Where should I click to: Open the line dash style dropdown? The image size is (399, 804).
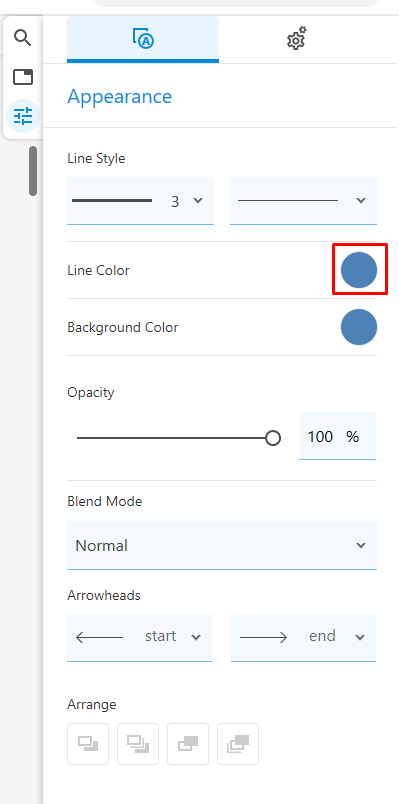pos(303,200)
